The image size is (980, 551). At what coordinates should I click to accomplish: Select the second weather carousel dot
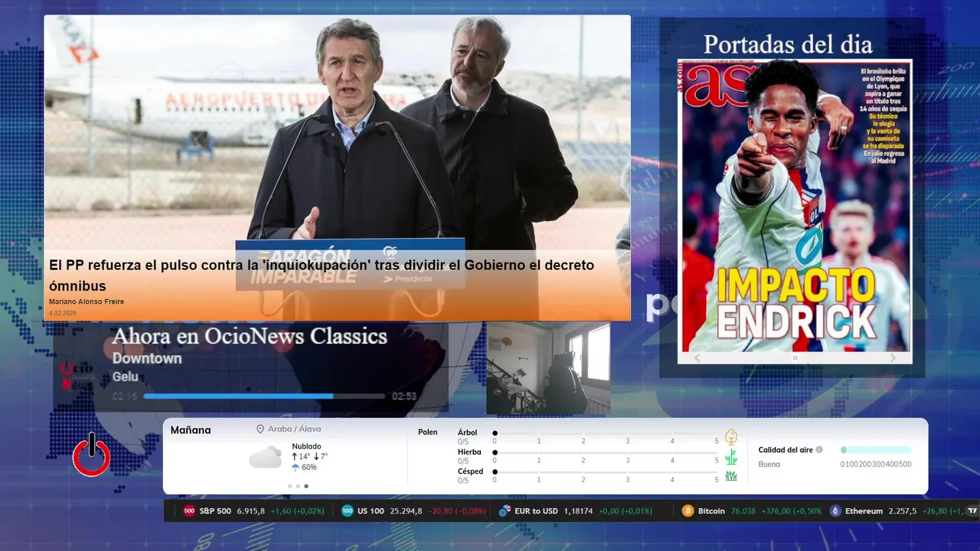[298, 486]
